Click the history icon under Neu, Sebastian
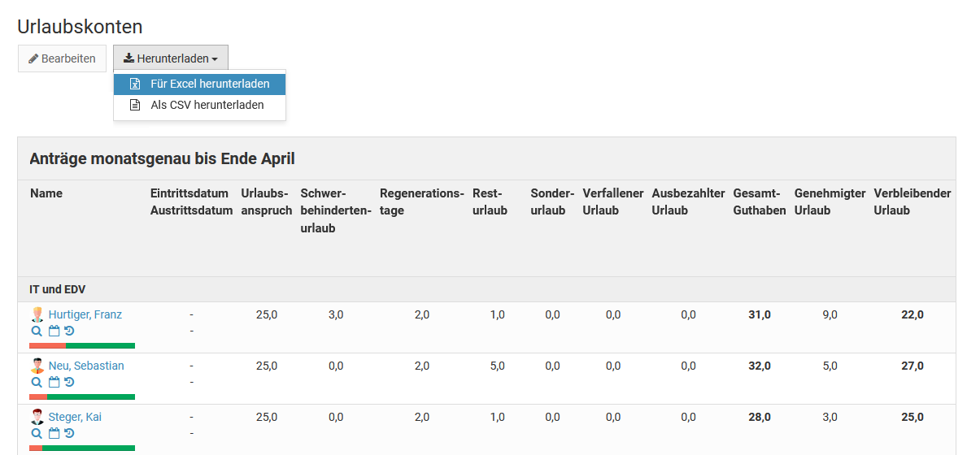This screenshot has height=455, width=980. coord(69,382)
